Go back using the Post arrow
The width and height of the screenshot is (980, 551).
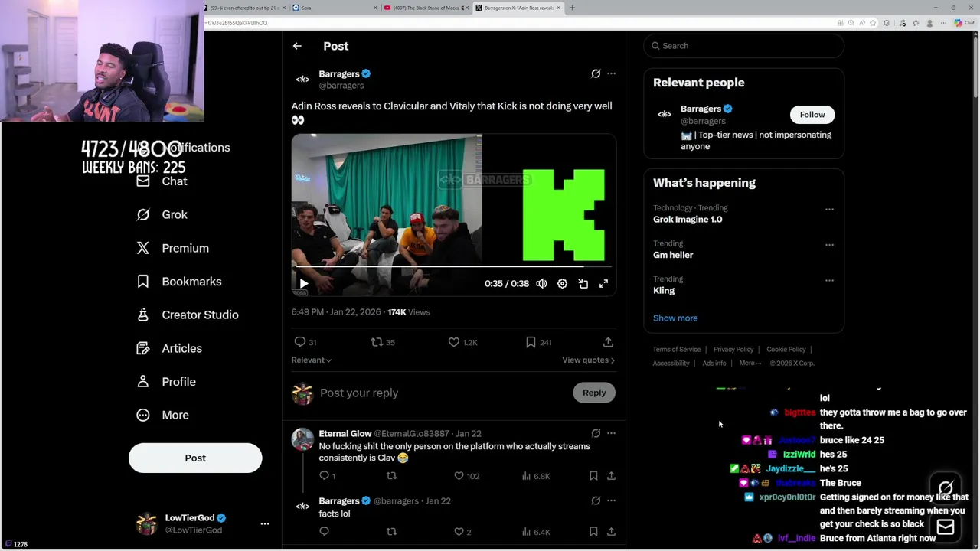pyautogui.click(x=297, y=46)
